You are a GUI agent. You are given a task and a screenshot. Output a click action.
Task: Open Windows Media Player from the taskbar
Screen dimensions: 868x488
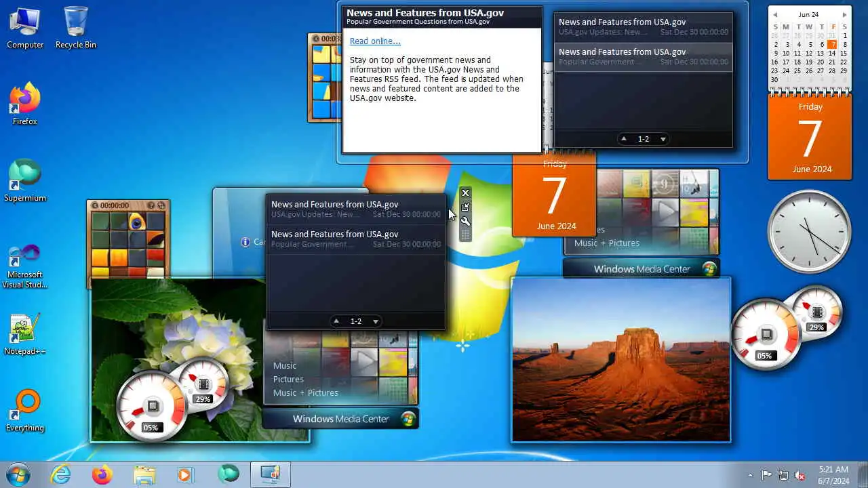(x=185, y=474)
